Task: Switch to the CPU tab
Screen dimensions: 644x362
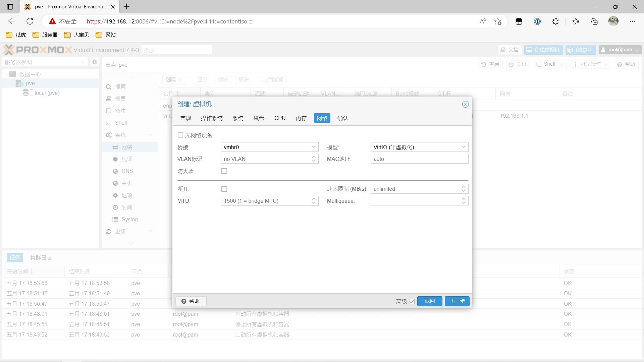Action: coord(280,118)
